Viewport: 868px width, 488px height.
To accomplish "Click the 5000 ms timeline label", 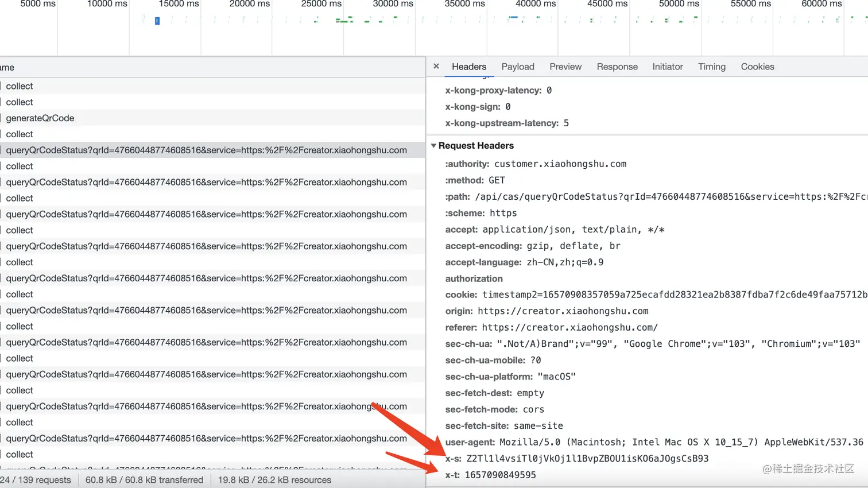I will 38,4.
